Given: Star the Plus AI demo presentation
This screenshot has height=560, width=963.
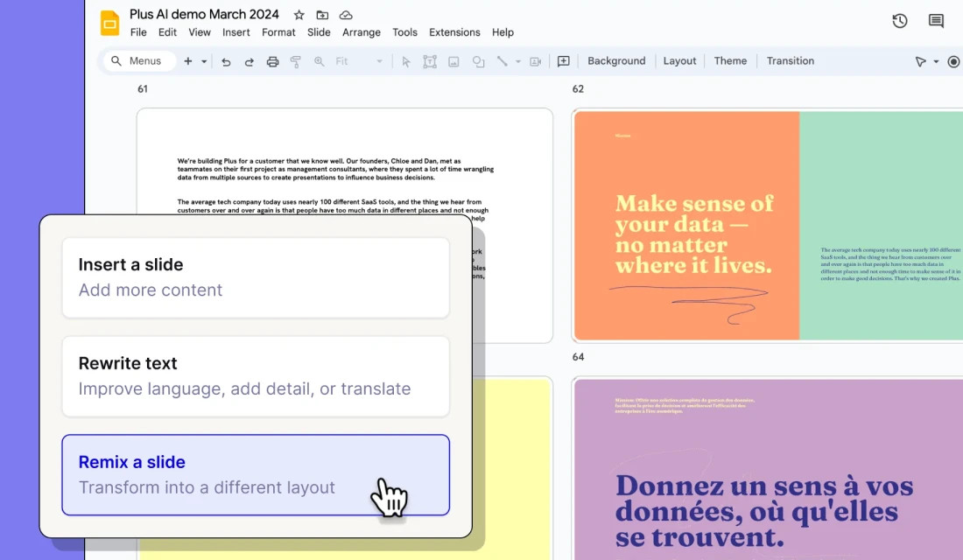Looking at the screenshot, I should pos(299,15).
